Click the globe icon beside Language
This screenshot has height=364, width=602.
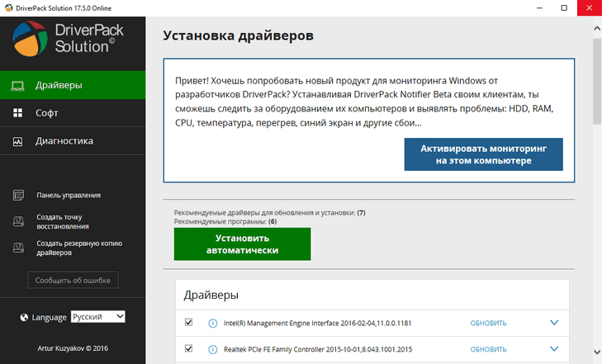pyautogui.click(x=23, y=317)
